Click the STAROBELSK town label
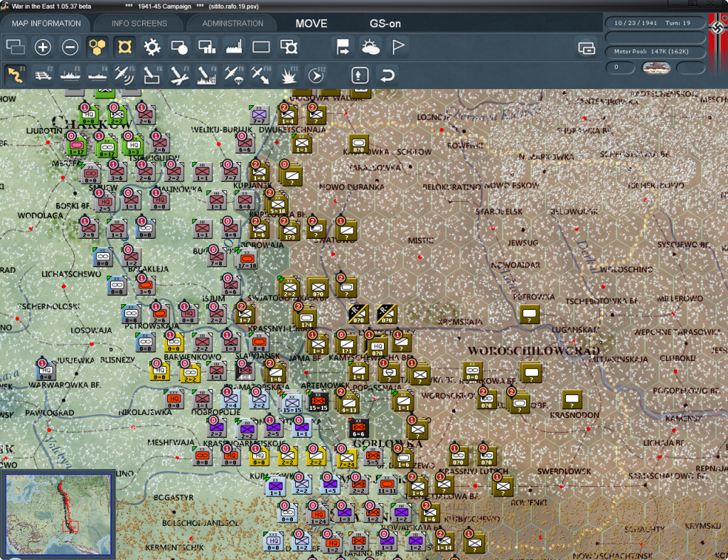Screen dimensions: 728x560 click(498, 212)
